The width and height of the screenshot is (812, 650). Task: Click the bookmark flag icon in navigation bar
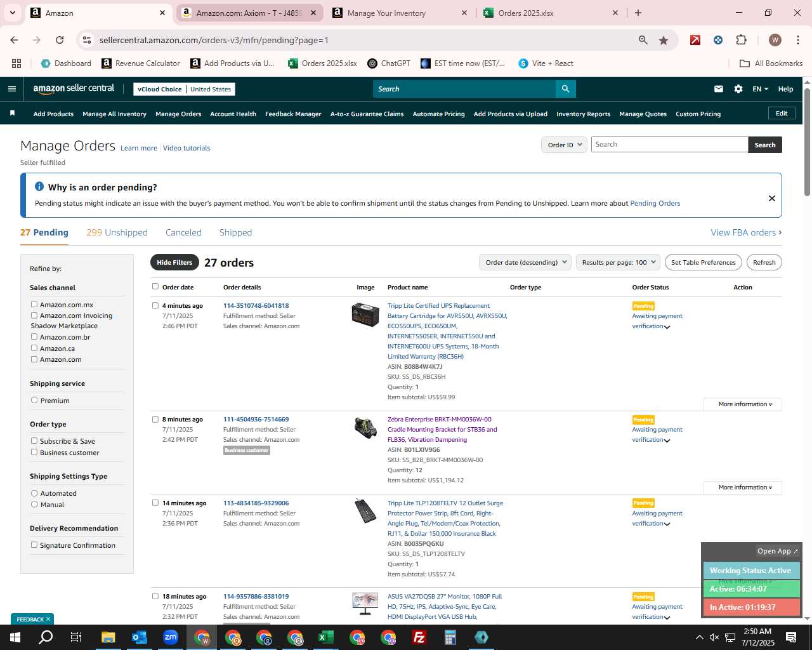12,113
